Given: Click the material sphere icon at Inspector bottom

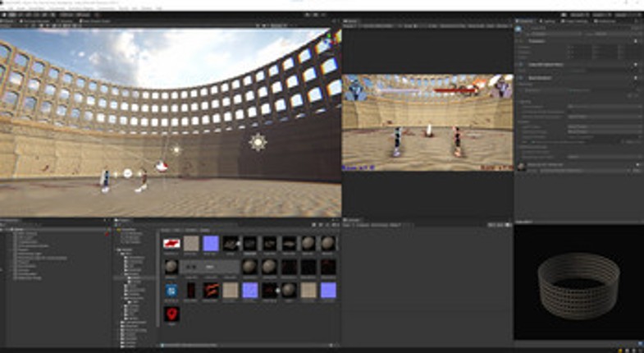Looking at the screenshot, I should (521, 167).
